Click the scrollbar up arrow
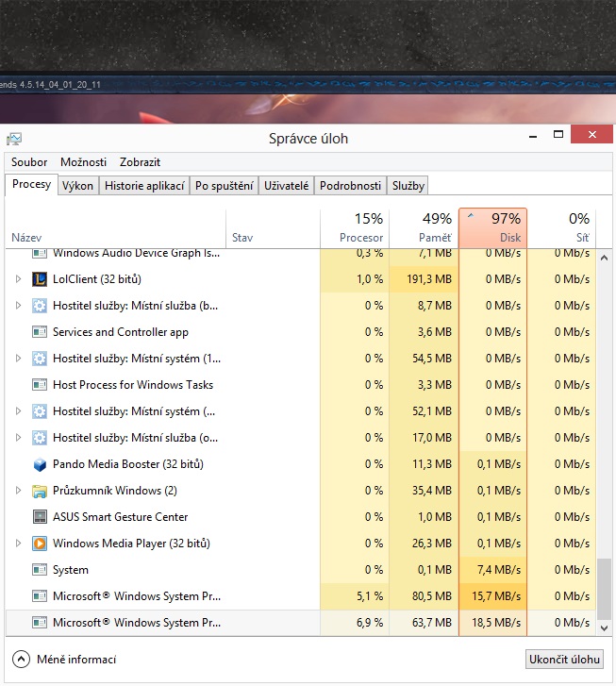The height and width of the screenshot is (686, 616). [604, 258]
